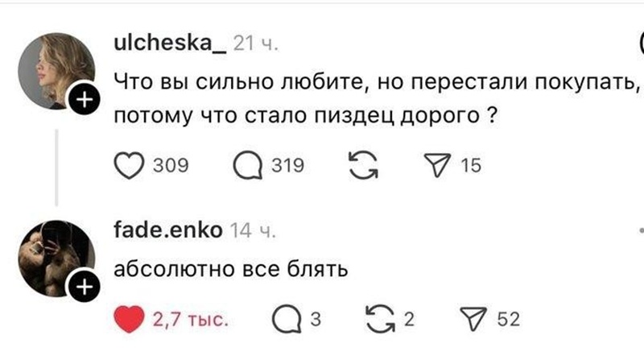Image resolution: width=644 pixels, height=356 pixels.
Task: Click the vertical thread line below ulcheska_ avatar
Action: click(x=56, y=166)
